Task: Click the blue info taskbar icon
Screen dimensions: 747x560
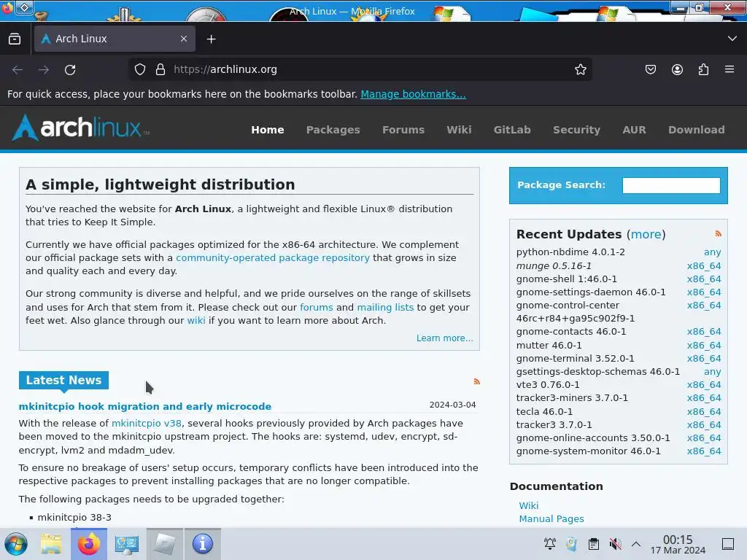Action: [x=203, y=544]
